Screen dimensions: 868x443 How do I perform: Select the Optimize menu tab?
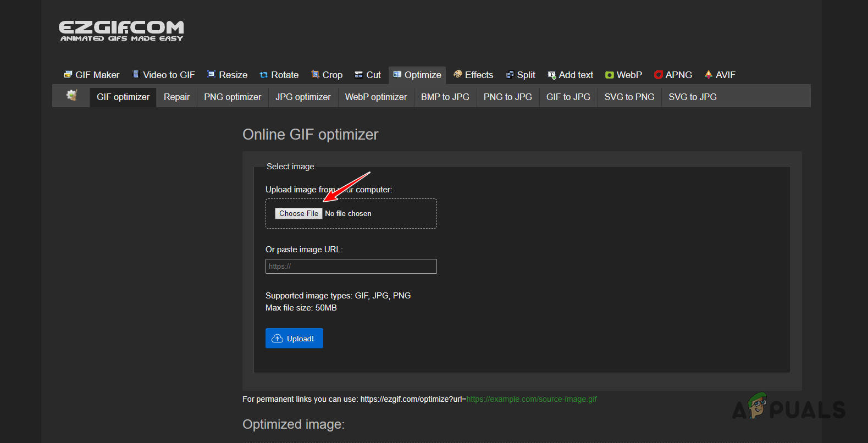pyautogui.click(x=417, y=75)
